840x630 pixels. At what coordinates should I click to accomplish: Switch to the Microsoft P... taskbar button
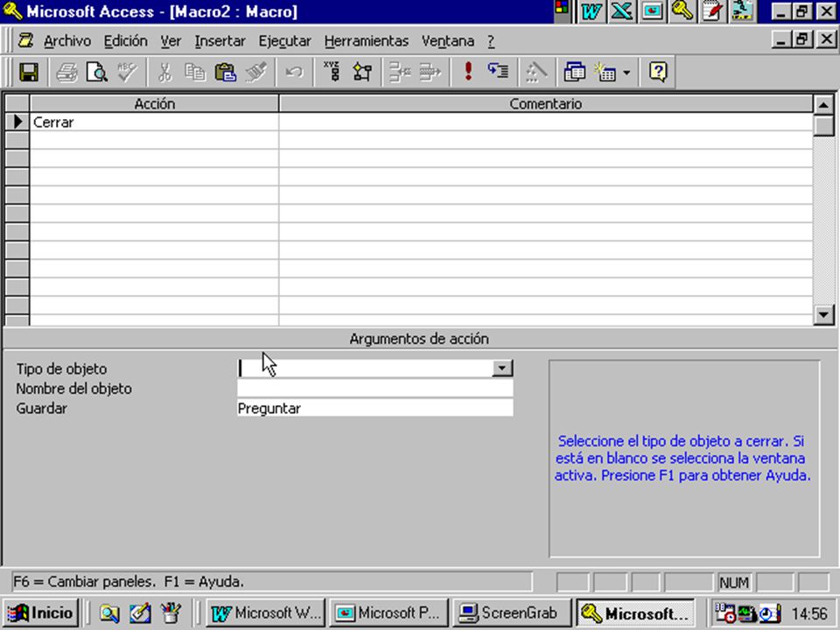tap(388, 612)
